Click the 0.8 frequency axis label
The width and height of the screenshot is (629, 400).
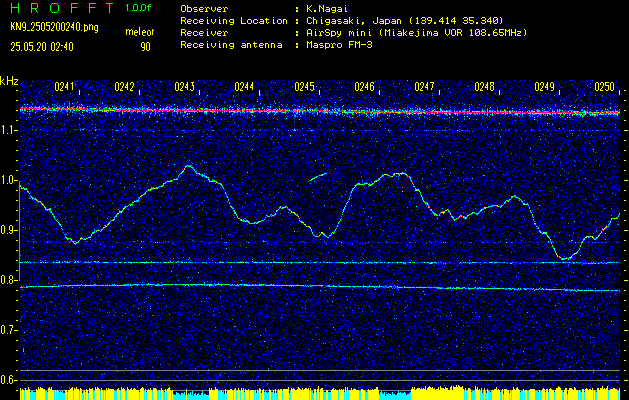click(x=8, y=280)
